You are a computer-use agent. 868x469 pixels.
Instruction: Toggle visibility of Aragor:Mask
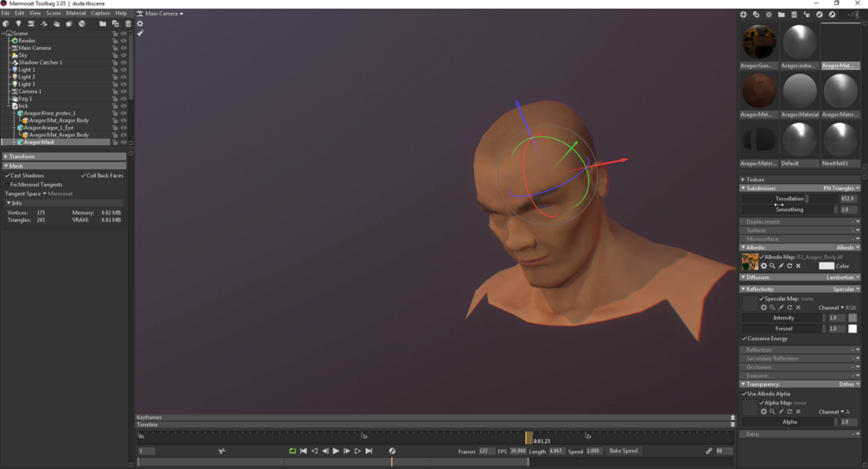(x=124, y=143)
